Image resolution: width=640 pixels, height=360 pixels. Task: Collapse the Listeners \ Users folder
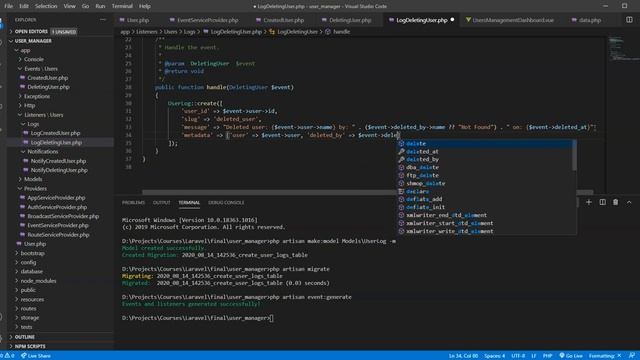pyautogui.click(x=43, y=115)
